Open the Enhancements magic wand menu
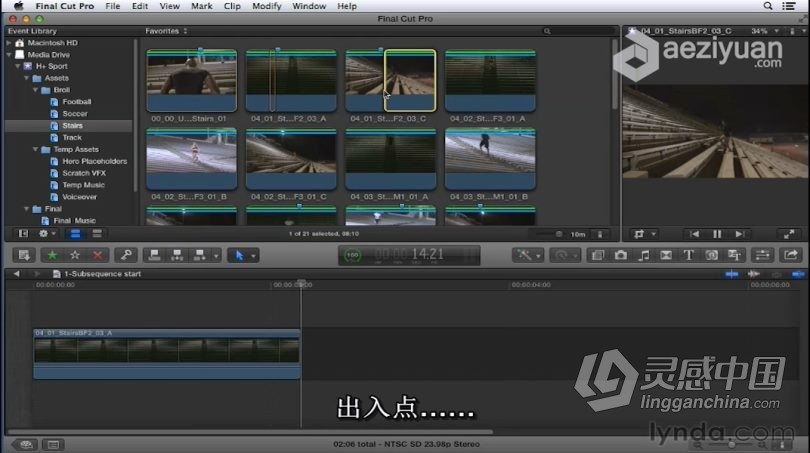Image resolution: width=810 pixels, height=453 pixels. pos(527,255)
